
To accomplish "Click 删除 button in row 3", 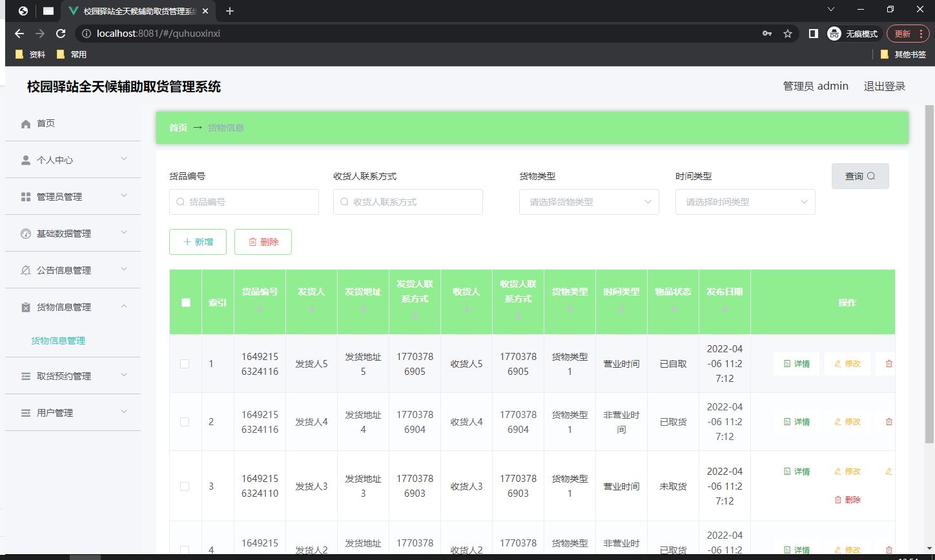I will 847,499.
